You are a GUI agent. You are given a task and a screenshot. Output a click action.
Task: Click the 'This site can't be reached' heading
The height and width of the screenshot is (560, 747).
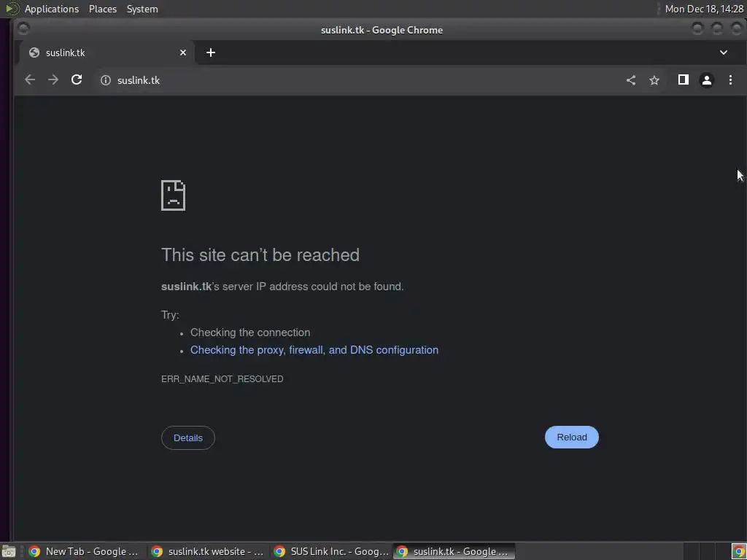pyautogui.click(x=260, y=254)
